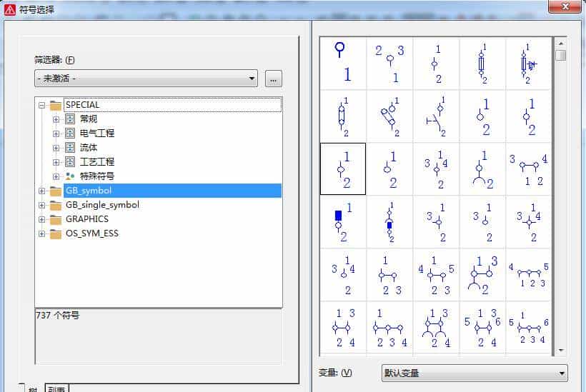Expand the 流体 tree node
The height and width of the screenshot is (392, 586).
(56, 147)
